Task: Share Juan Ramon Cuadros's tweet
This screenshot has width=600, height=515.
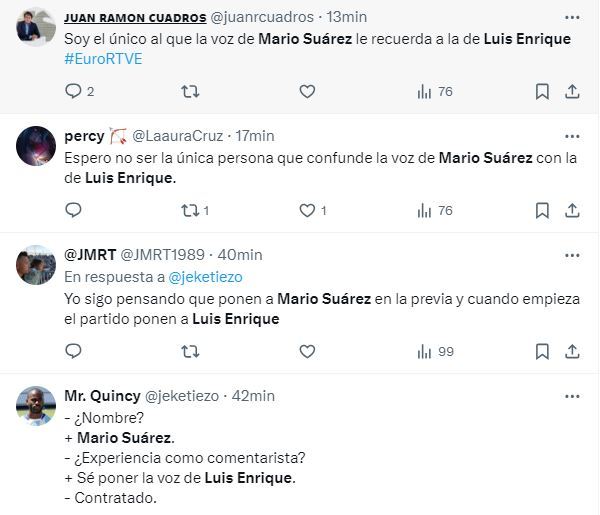Action: click(x=573, y=92)
